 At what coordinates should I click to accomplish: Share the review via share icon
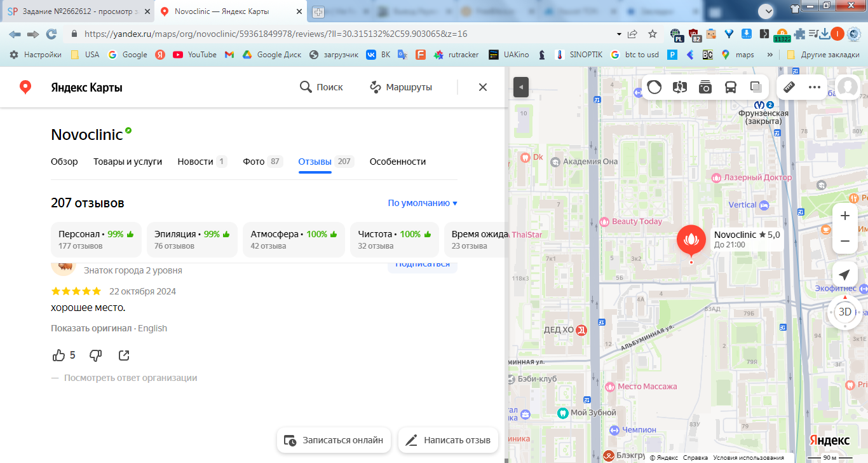[124, 355]
